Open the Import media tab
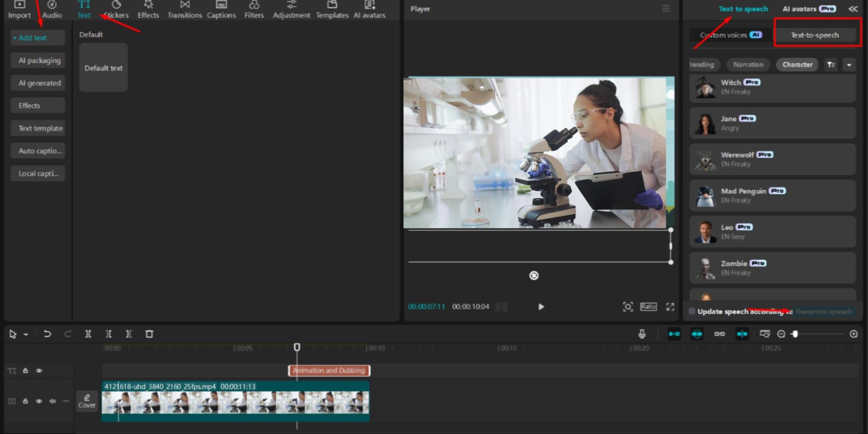The width and height of the screenshot is (868, 434). [x=20, y=10]
